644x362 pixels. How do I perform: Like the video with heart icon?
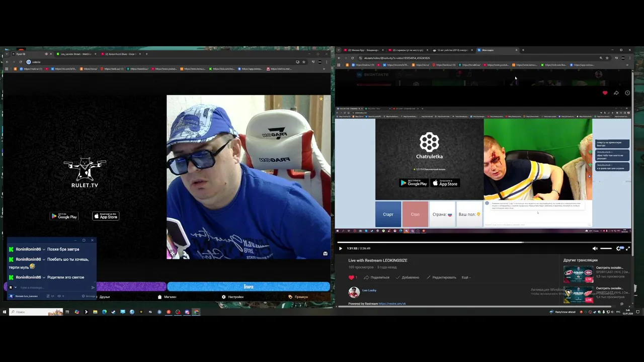pos(351,278)
